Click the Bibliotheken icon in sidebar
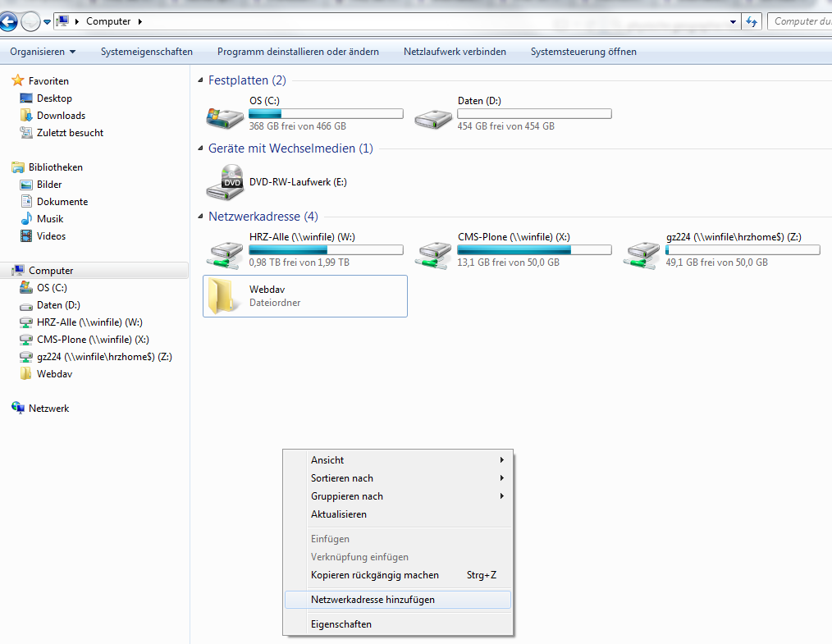Viewport: 832px width, 644px height. point(18,167)
